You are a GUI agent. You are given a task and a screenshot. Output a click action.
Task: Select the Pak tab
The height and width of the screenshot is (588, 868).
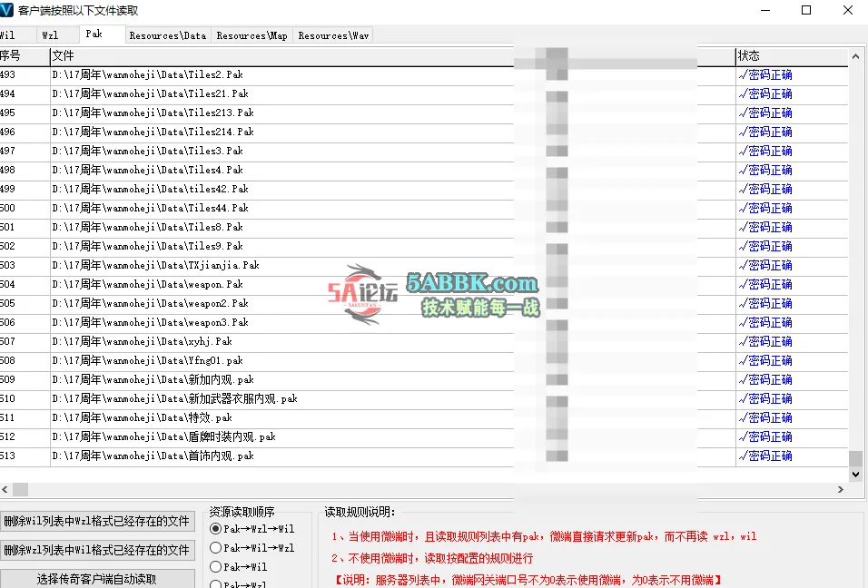click(103, 34)
